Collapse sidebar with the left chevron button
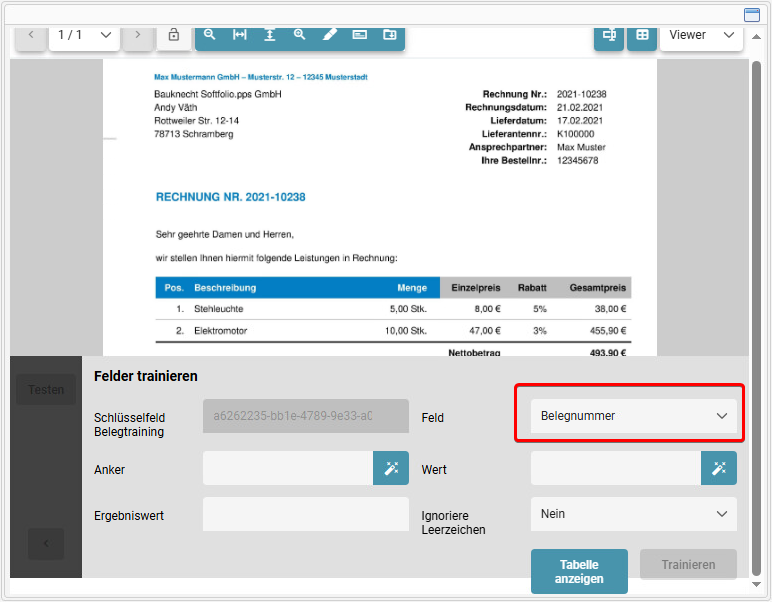This screenshot has height=602, width=772. [46, 543]
